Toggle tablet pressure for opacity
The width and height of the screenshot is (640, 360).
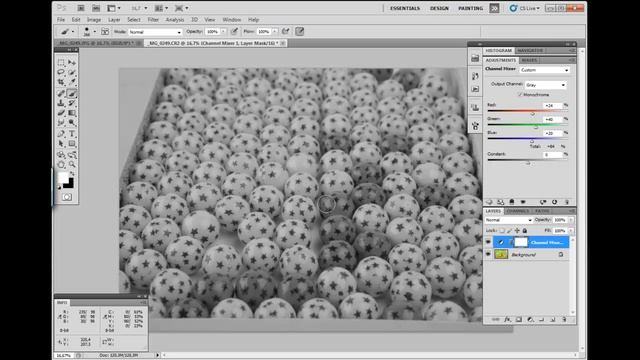coord(234,31)
